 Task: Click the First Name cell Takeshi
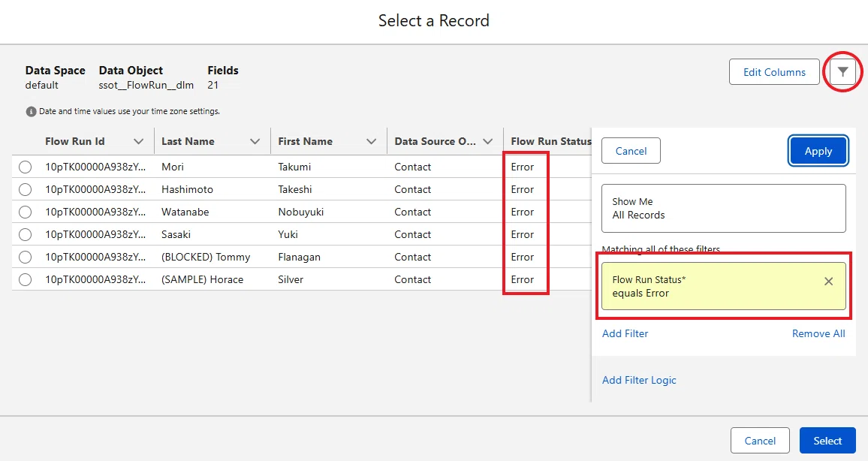[x=295, y=189]
